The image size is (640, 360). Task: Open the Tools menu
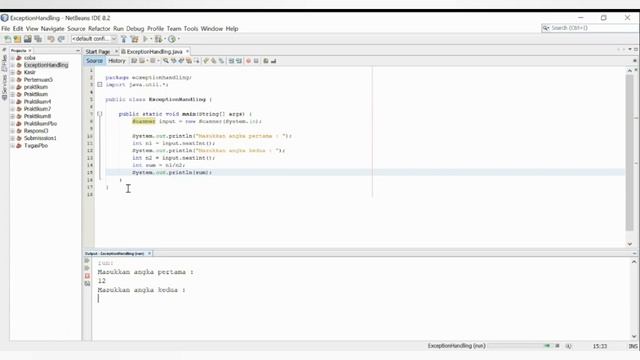coord(191,29)
